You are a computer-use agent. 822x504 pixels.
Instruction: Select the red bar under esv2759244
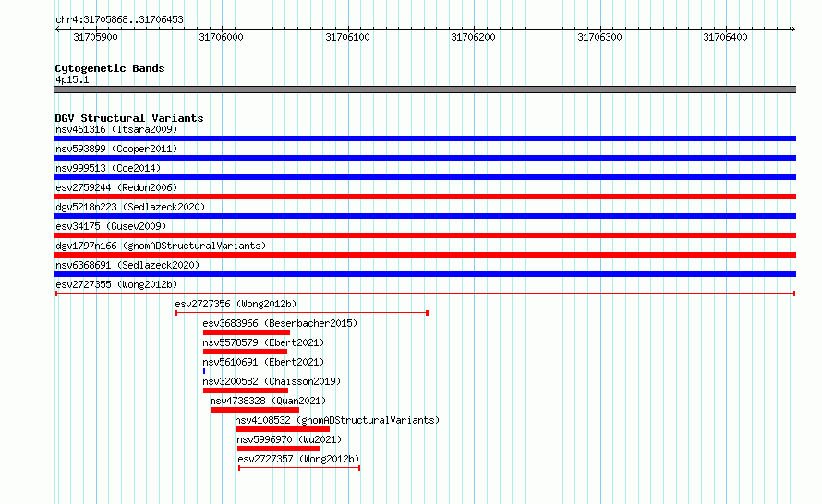pos(425,197)
